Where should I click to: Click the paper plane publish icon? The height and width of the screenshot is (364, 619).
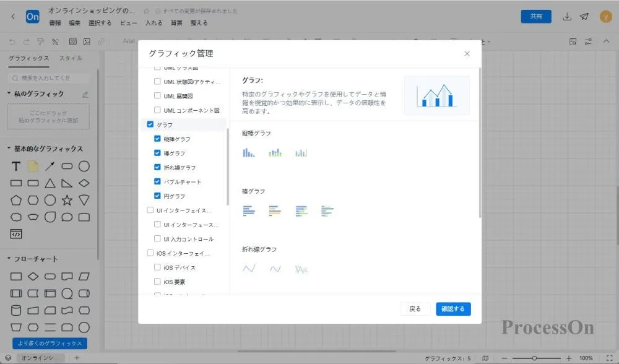[584, 17]
